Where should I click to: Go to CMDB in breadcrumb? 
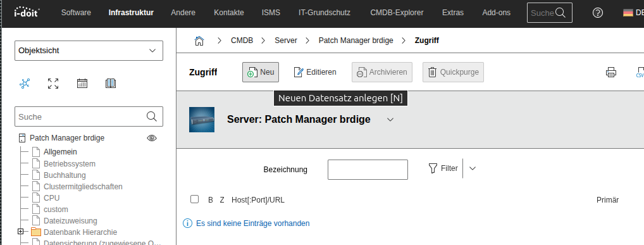pyautogui.click(x=242, y=41)
